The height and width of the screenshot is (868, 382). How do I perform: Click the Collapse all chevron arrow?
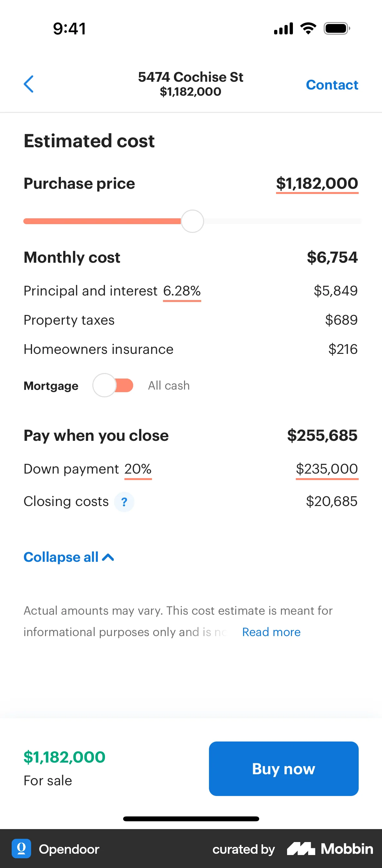(x=108, y=557)
